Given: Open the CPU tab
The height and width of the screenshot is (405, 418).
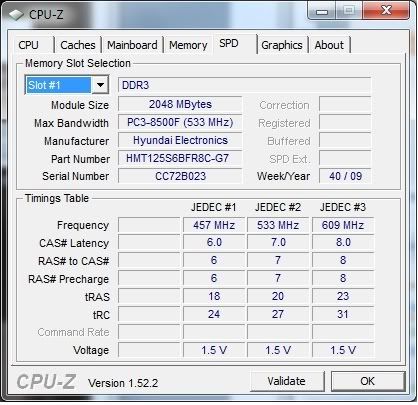Looking at the screenshot, I should 29,45.
